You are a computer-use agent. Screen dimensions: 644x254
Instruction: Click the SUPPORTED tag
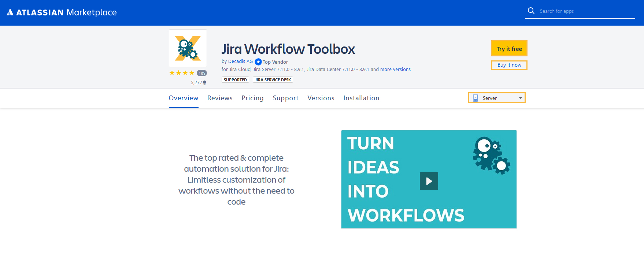(x=235, y=80)
